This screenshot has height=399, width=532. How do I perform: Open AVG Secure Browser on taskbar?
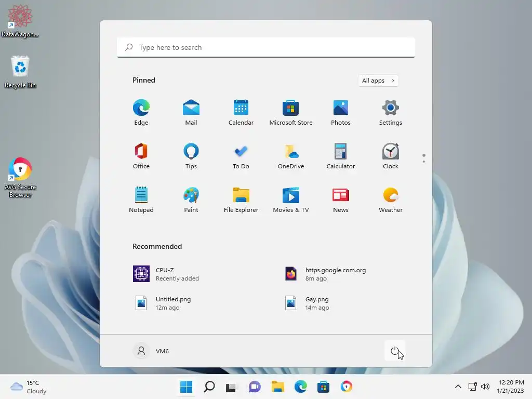pos(347,387)
